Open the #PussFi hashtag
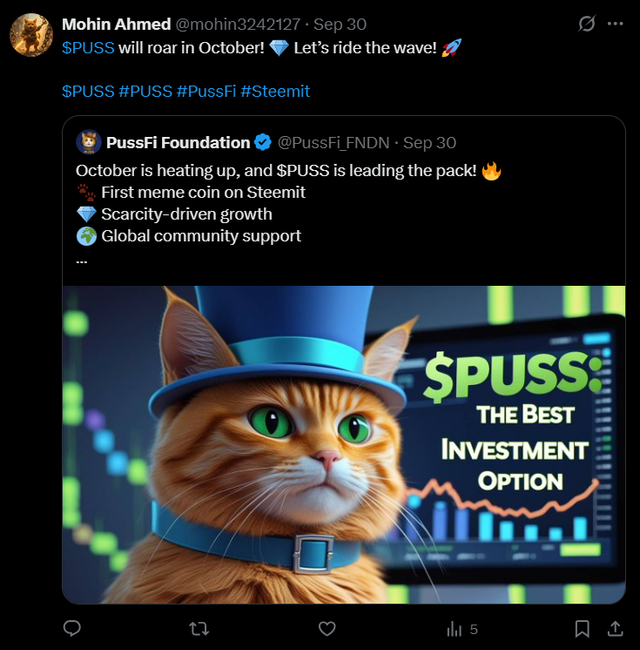Viewport: 640px width, 650px height. [x=206, y=91]
